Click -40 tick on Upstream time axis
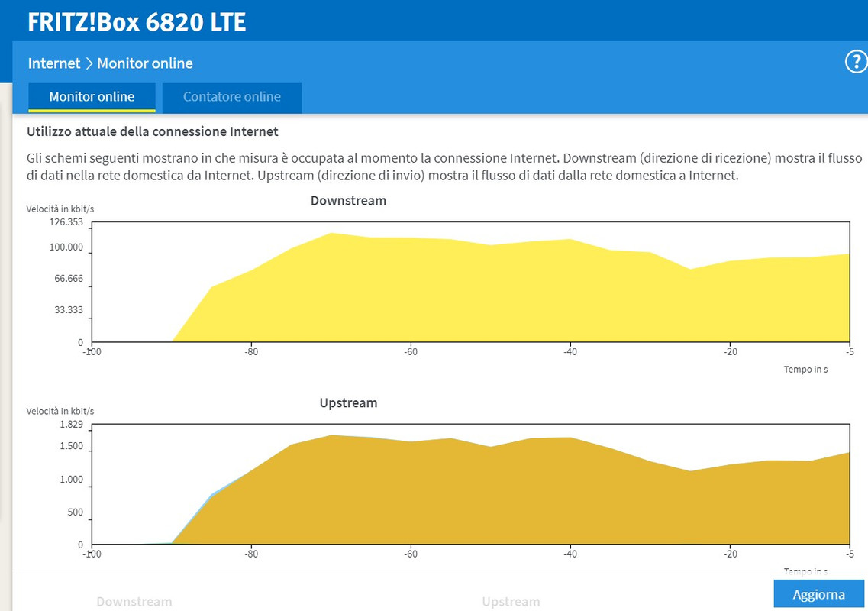The height and width of the screenshot is (611, 868). 570,554
